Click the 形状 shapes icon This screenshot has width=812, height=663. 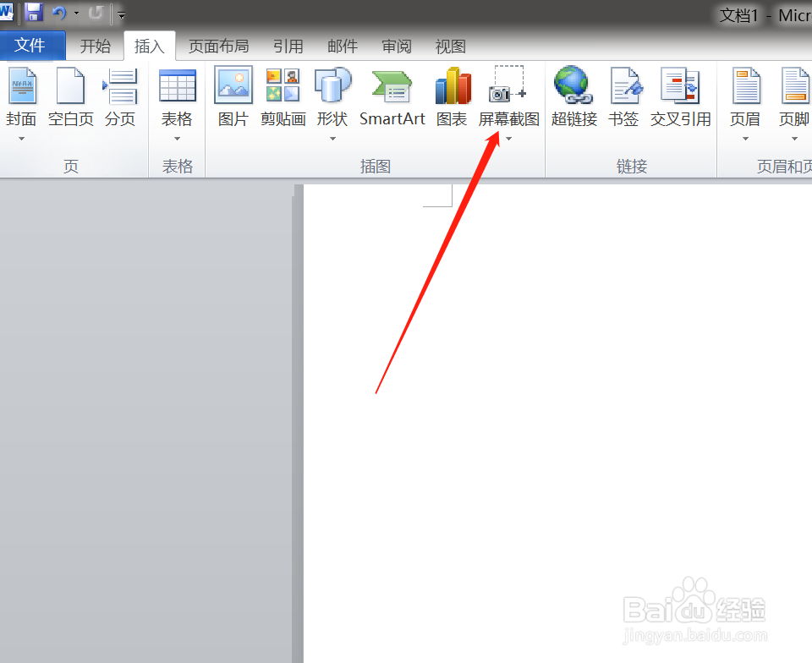[x=332, y=85]
